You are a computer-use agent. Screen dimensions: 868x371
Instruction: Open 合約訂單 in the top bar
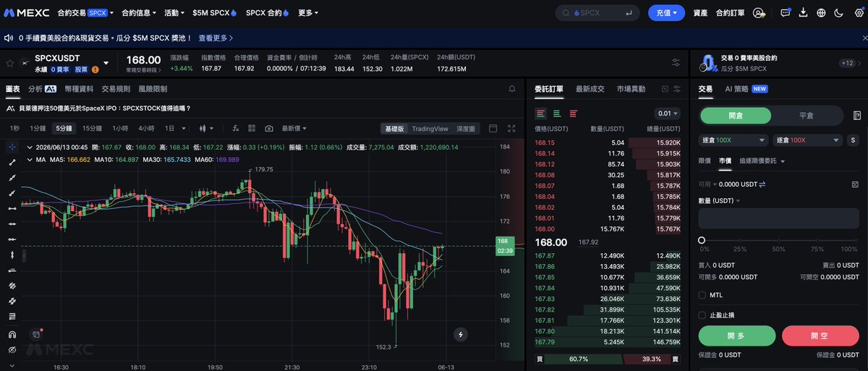(731, 13)
